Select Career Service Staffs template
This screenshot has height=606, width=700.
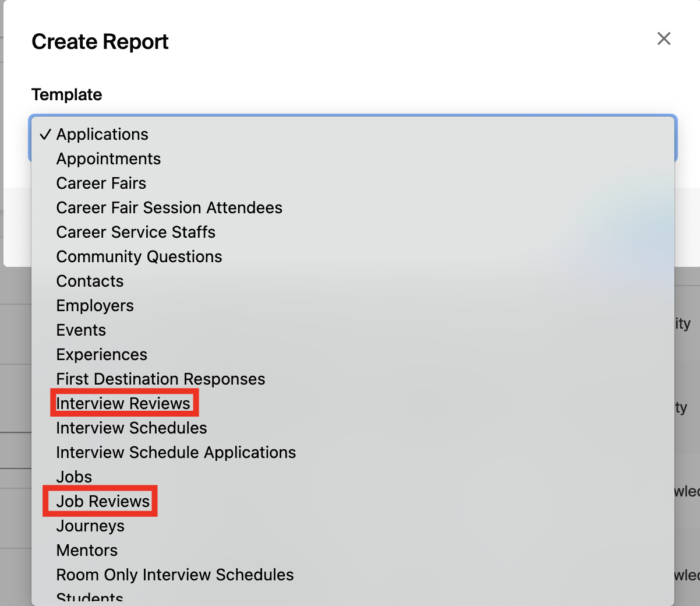(353, 232)
